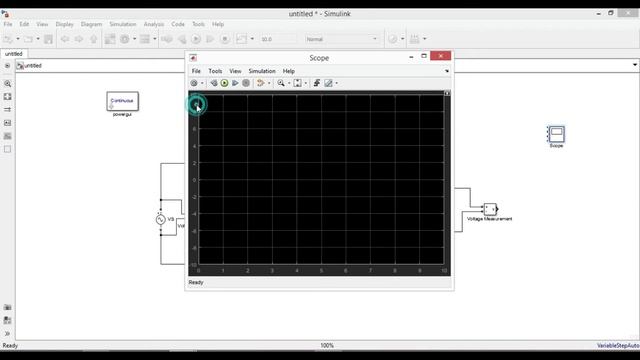
Task: Click simulation data record icon in Simulink toolbar
Action: pyautogui.click(x=241, y=39)
